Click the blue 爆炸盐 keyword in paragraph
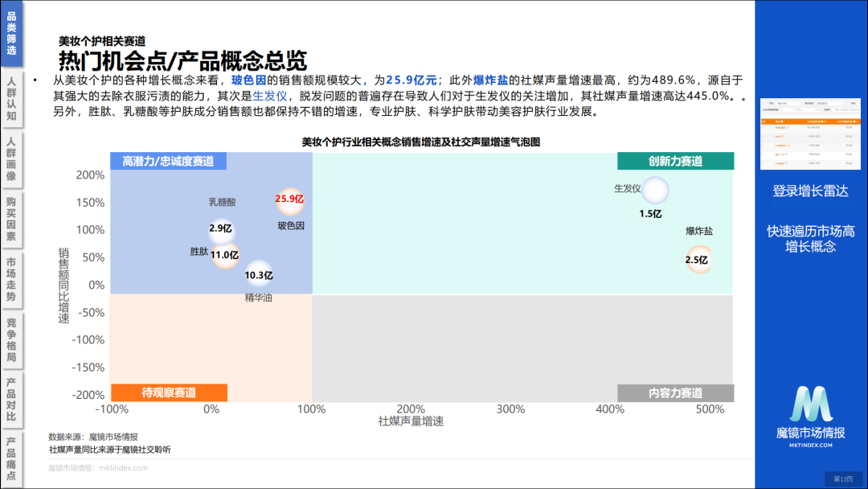 tap(490, 80)
